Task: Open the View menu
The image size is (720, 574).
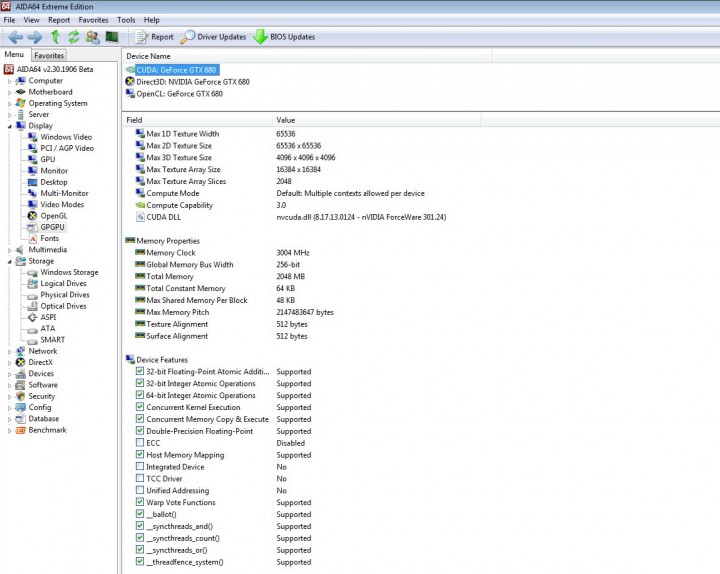Action: (31, 20)
